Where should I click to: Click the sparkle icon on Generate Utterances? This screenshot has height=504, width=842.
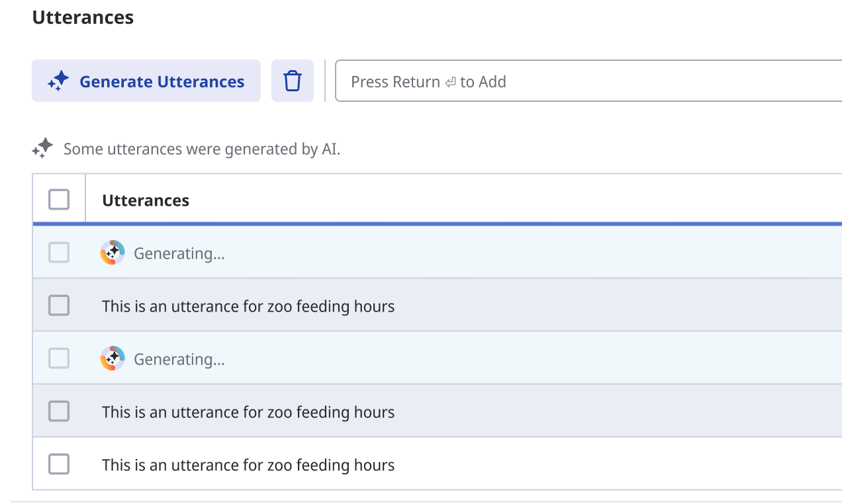pos(59,81)
